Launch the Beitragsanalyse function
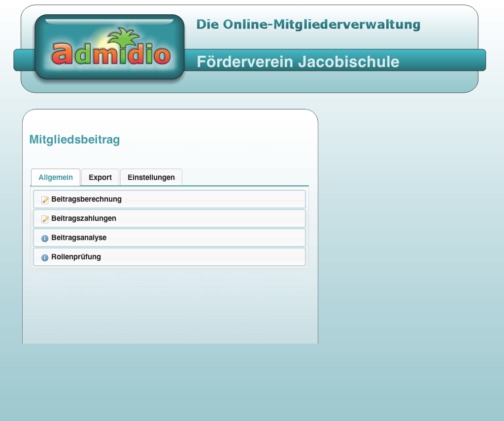This screenshot has height=421, width=504. 79,238
